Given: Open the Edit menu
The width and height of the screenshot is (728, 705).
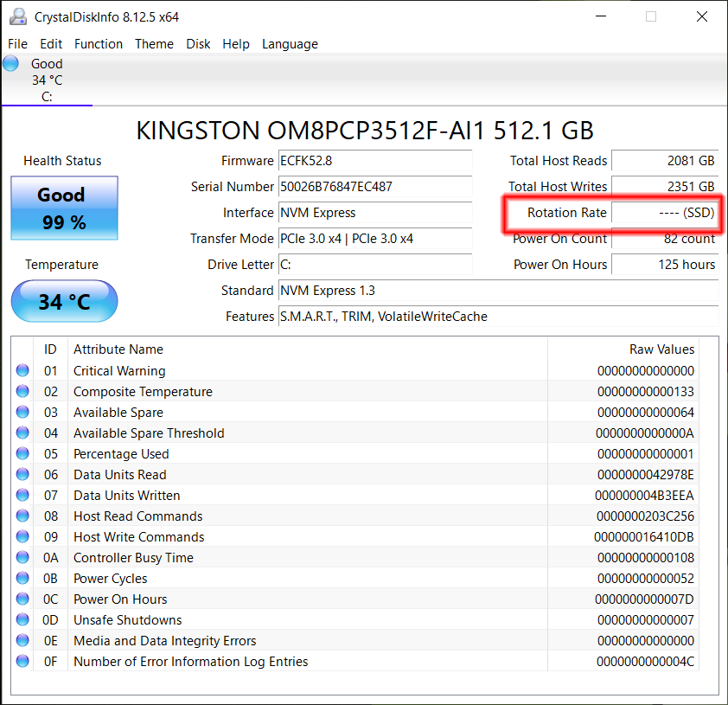Looking at the screenshot, I should coord(51,44).
